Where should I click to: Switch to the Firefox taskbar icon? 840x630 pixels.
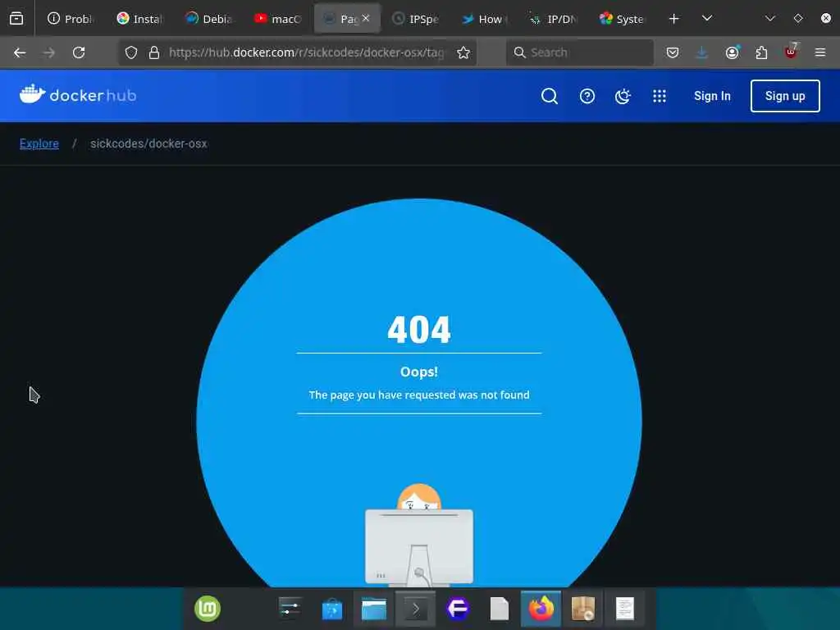pyautogui.click(x=541, y=609)
